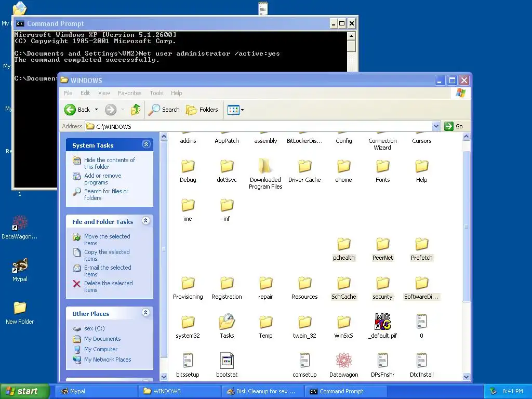Select the Datawagon file icon in WINDOWS
532x399 pixels.
344,361
